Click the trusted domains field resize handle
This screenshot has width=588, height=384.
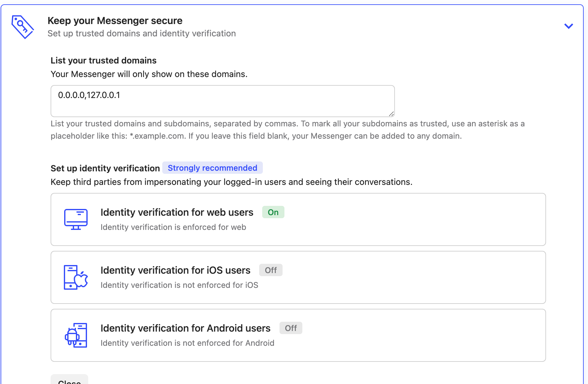(x=391, y=114)
